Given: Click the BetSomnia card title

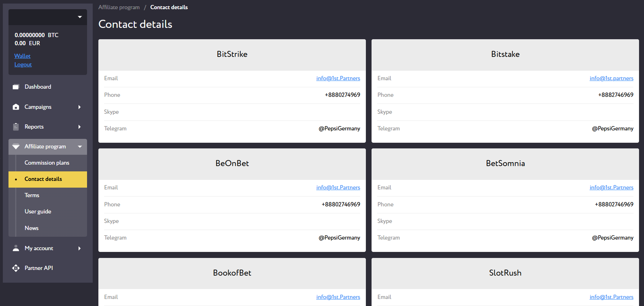Looking at the screenshot, I should click(x=505, y=164).
